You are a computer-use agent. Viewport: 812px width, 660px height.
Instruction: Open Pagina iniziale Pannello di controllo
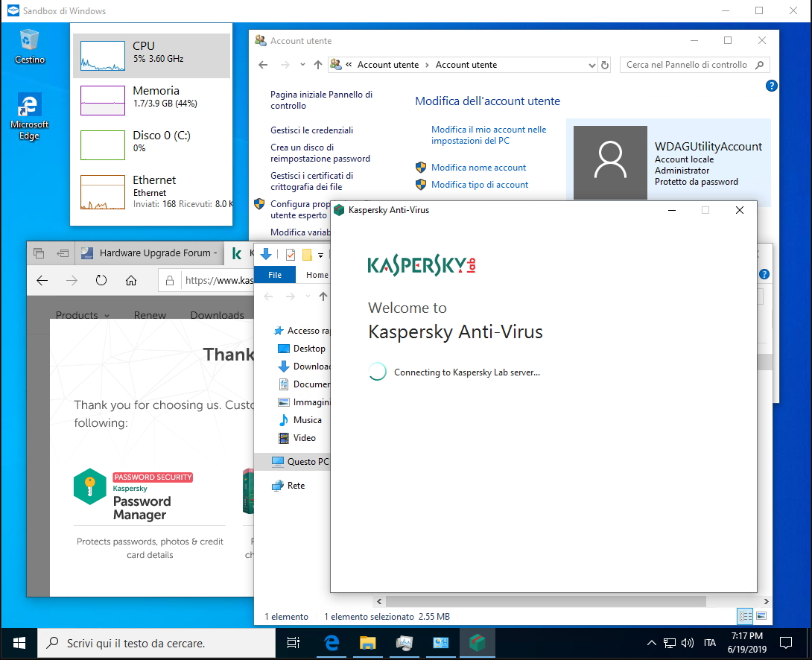coord(321,100)
